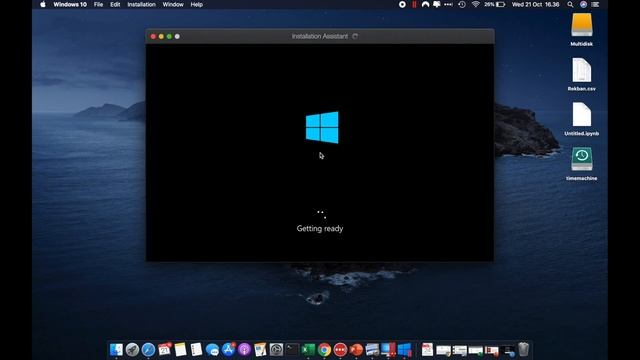Click the gray fourth titlebar button
This screenshot has height=360, width=640.
pyautogui.click(x=177, y=36)
